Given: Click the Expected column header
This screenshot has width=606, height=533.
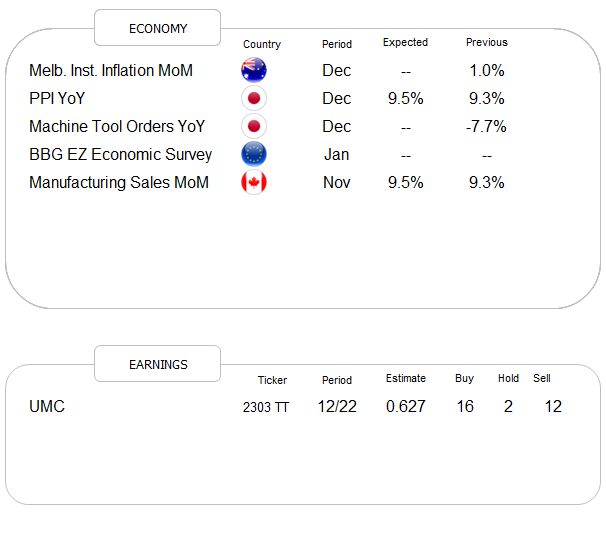Looking at the screenshot, I should tap(405, 42).
